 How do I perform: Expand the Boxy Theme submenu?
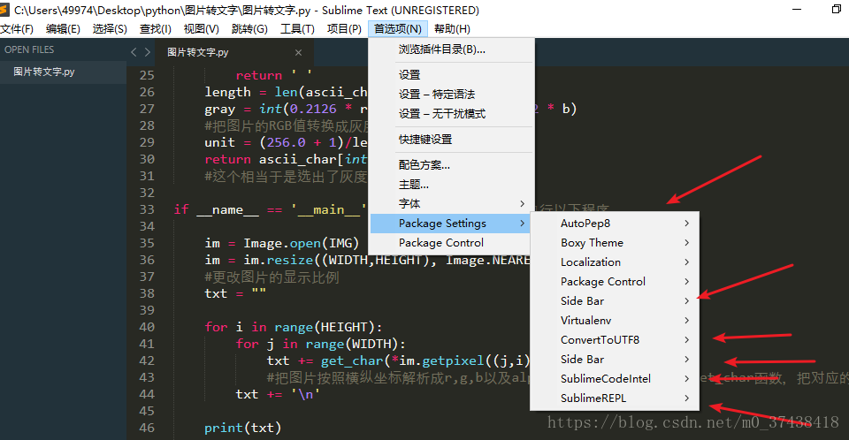[615, 242]
